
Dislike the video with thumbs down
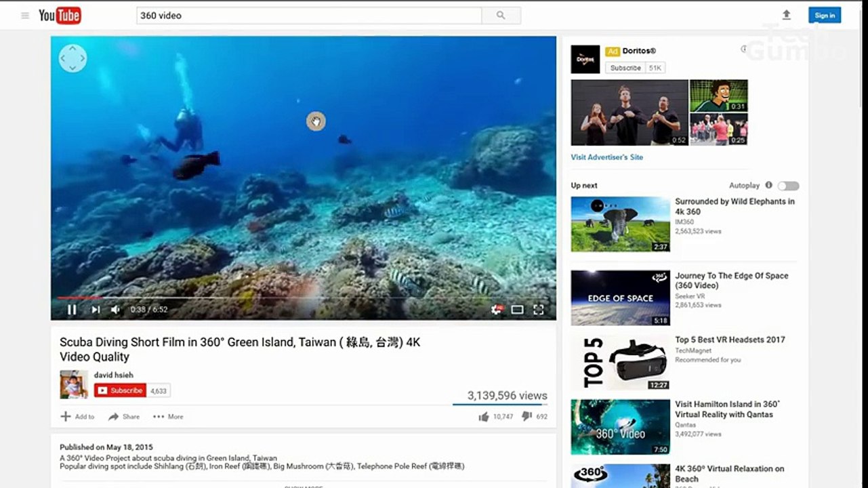click(x=526, y=416)
